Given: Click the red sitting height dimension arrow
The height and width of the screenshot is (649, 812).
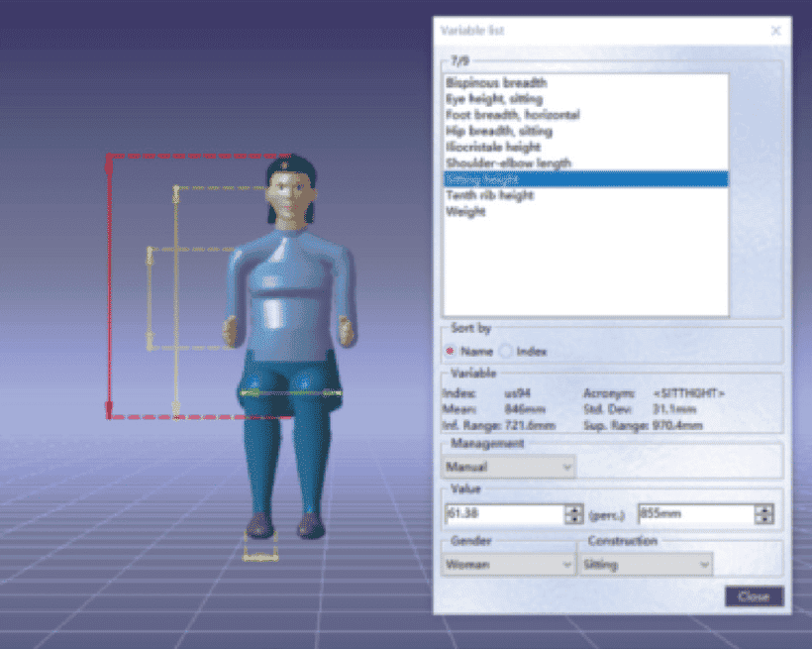Looking at the screenshot, I should click(x=109, y=286).
